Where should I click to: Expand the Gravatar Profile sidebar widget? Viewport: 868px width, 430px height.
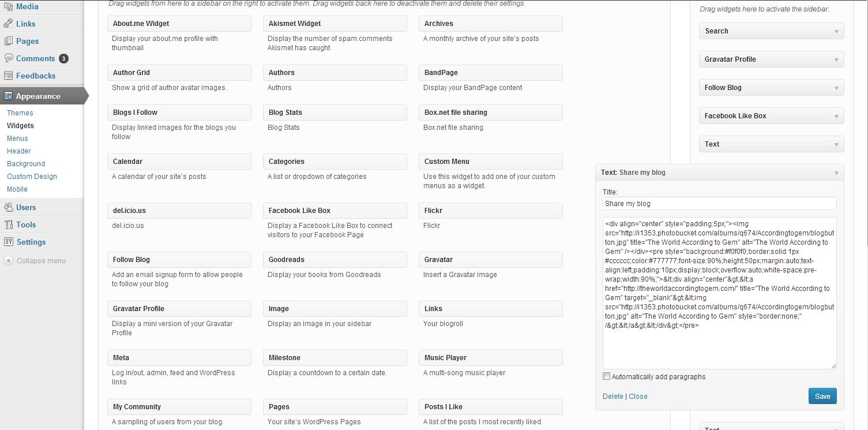tap(836, 60)
